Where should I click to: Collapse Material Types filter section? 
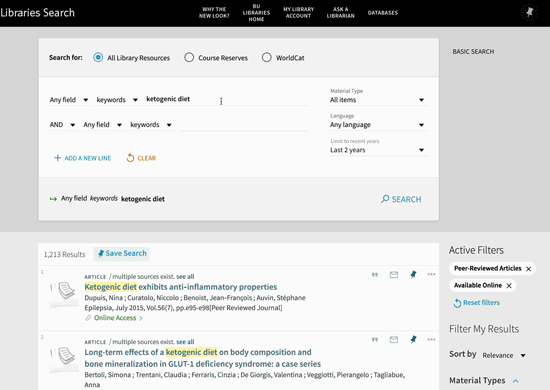coord(516,381)
